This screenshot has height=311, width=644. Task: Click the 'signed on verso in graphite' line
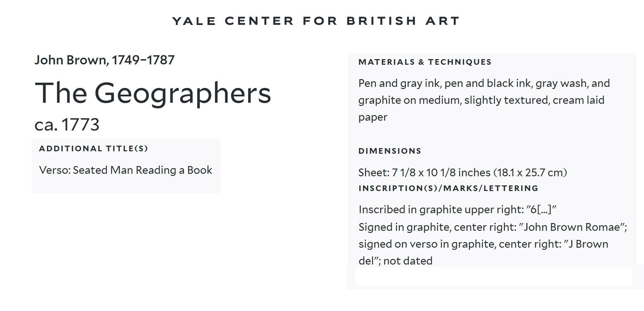tap(483, 244)
